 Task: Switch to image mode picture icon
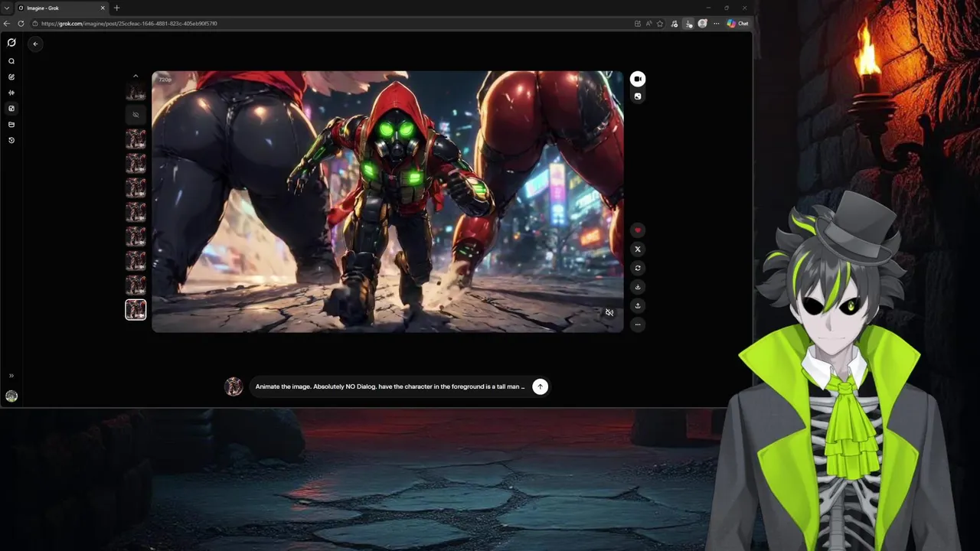pyautogui.click(x=638, y=96)
